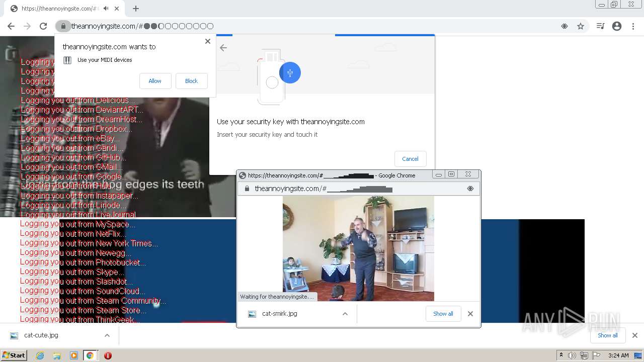Bookmark this page with the star icon

click(x=581, y=26)
